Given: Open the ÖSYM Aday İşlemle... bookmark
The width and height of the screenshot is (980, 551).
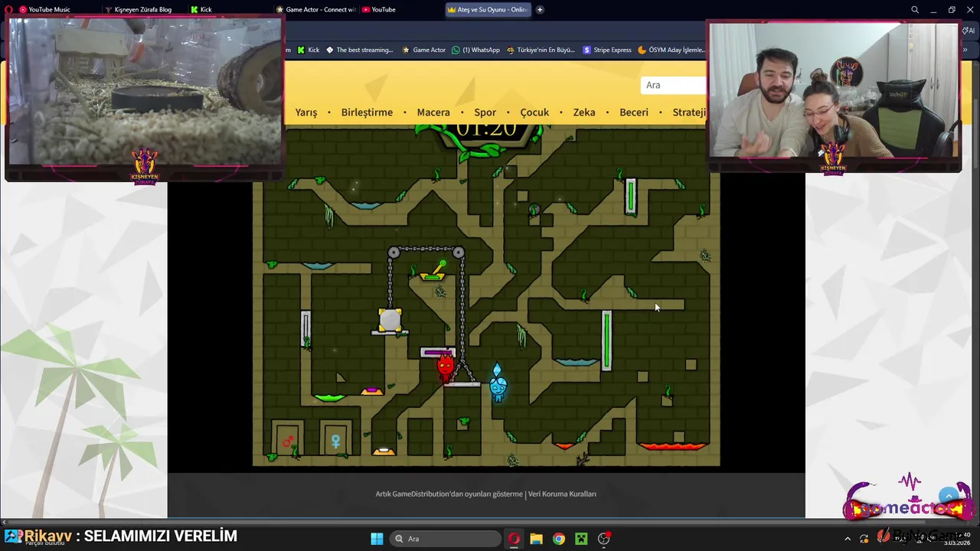Looking at the screenshot, I should pyautogui.click(x=671, y=50).
